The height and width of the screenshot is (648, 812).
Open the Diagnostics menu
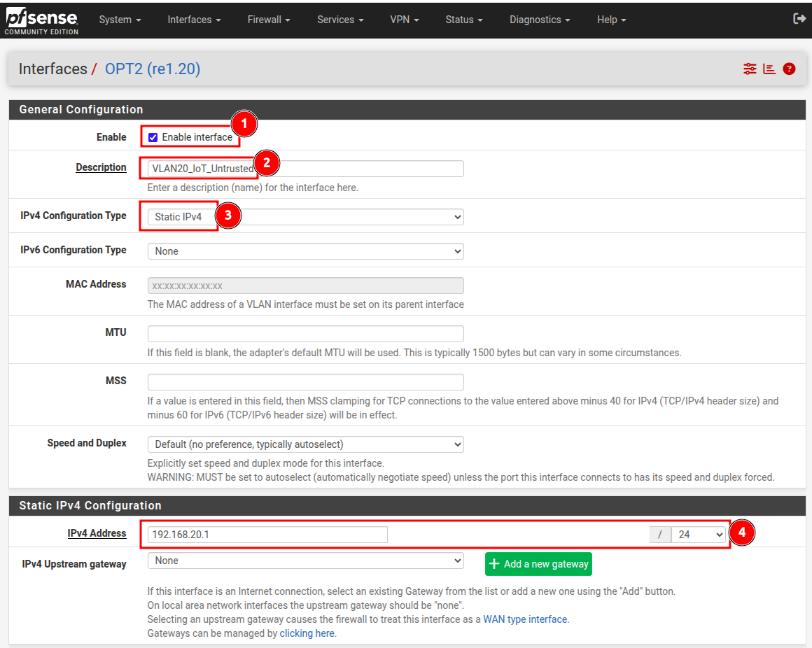click(x=540, y=20)
